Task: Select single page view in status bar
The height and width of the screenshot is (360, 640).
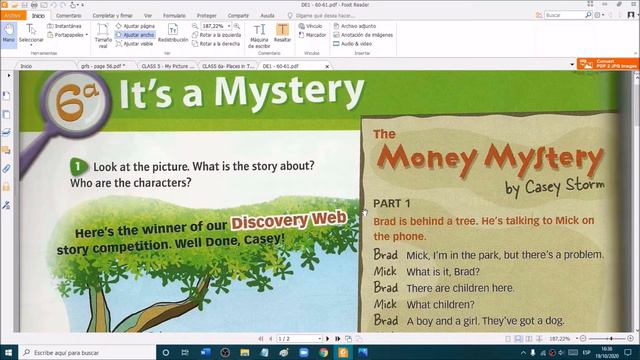Action: (x=508, y=339)
